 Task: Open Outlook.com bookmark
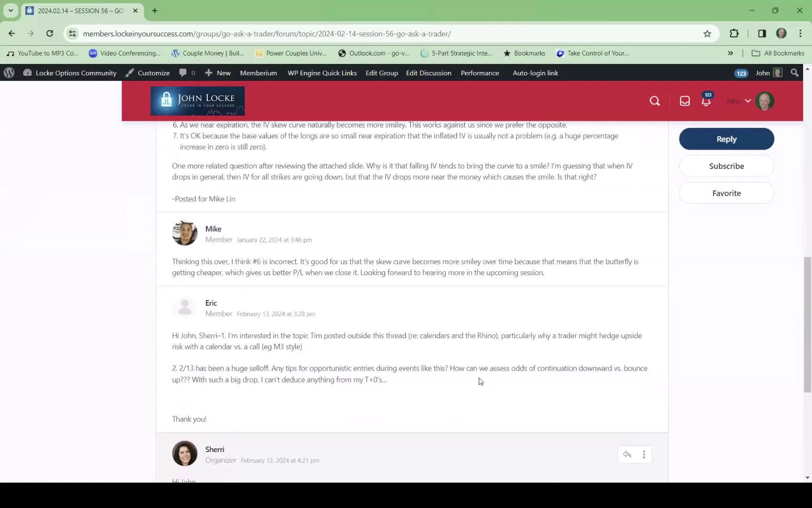[x=374, y=53]
